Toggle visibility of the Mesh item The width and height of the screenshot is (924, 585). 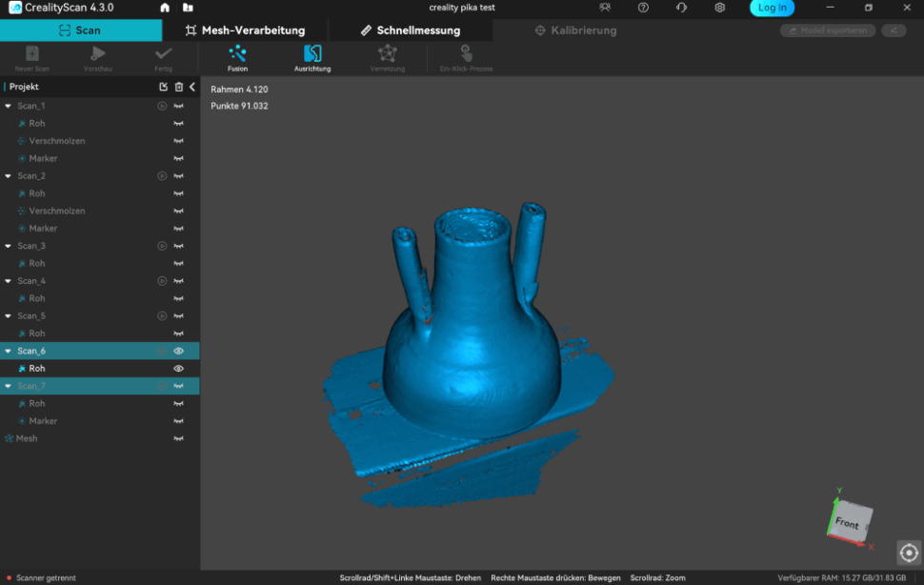pyautogui.click(x=178, y=438)
